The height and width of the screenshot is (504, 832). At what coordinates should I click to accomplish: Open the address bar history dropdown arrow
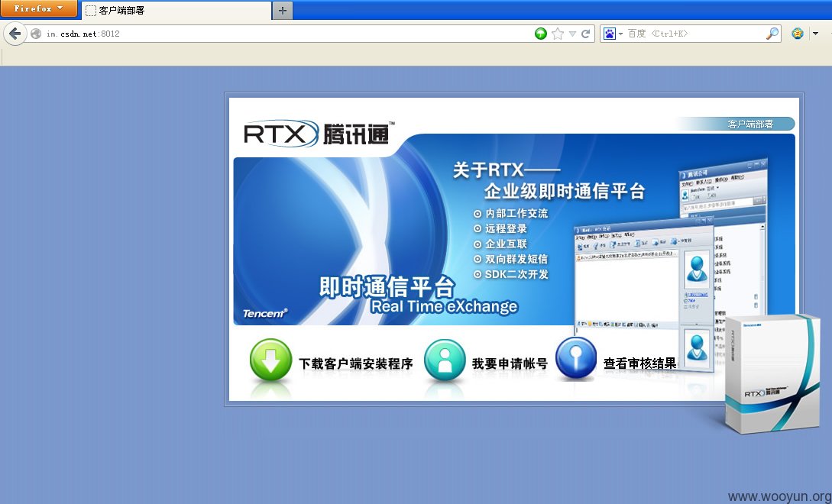(572, 34)
